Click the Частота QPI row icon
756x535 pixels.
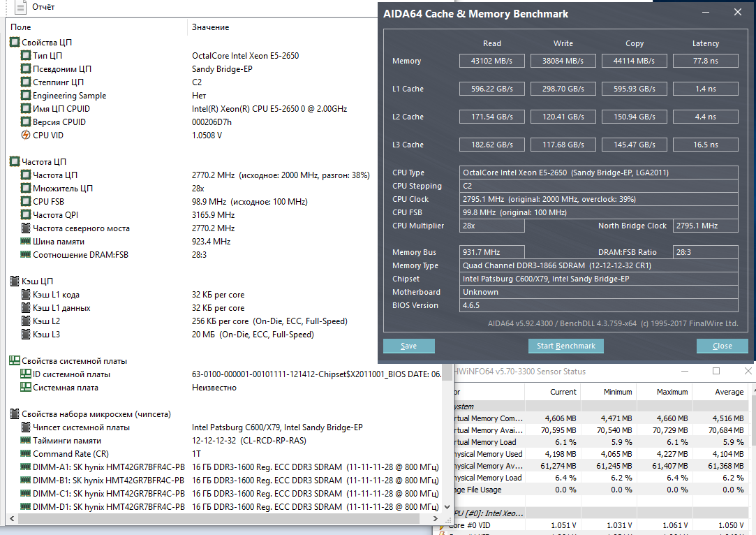(x=26, y=214)
